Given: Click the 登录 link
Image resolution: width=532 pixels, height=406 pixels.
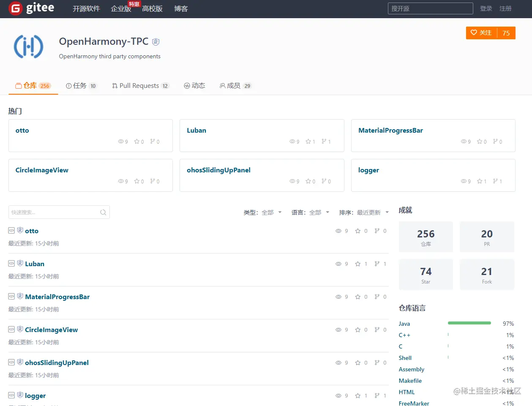Looking at the screenshot, I should click(486, 8).
